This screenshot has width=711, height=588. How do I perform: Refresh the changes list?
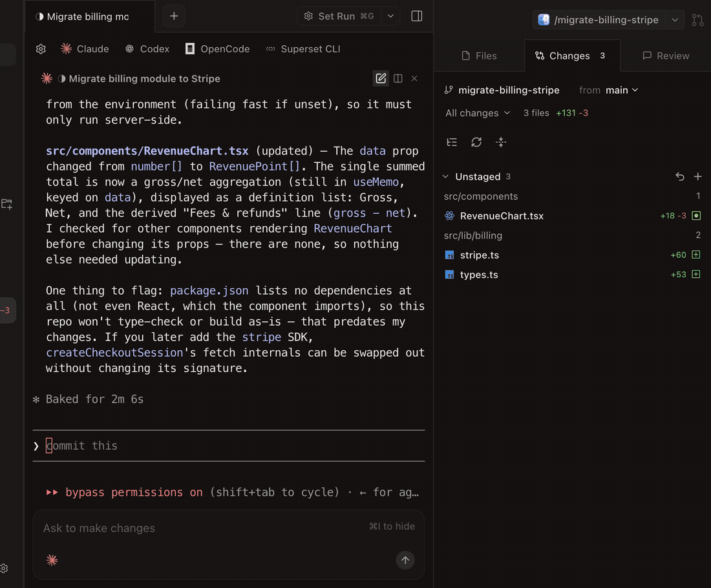point(476,142)
